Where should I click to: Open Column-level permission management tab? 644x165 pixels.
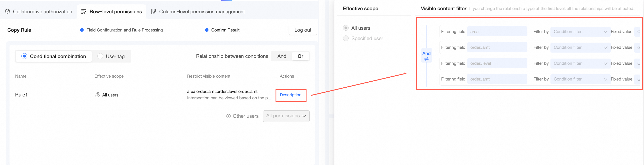pyautogui.click(x=198, y=12)
